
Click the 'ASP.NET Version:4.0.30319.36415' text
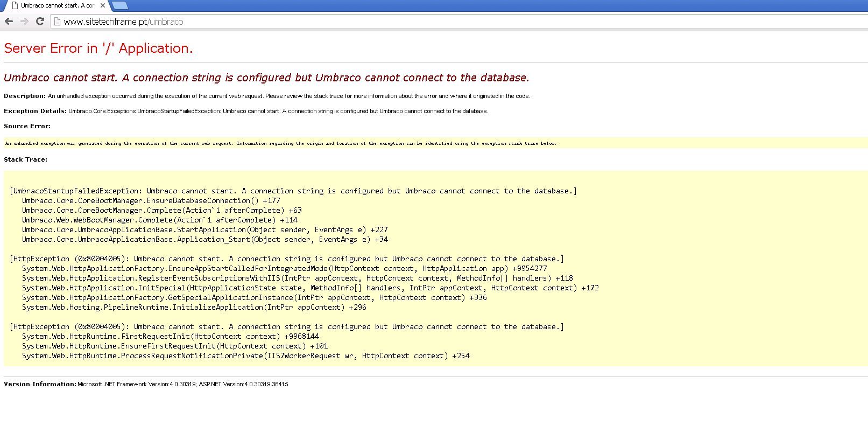[243, 384]
